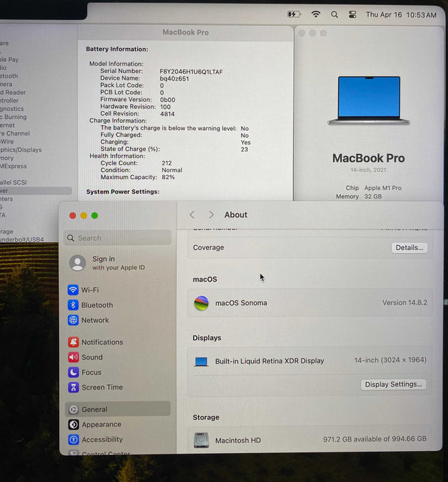Close the System Settings window
Image resolution: width=448 pixels, height=482 pixels.
click(73, 216)
